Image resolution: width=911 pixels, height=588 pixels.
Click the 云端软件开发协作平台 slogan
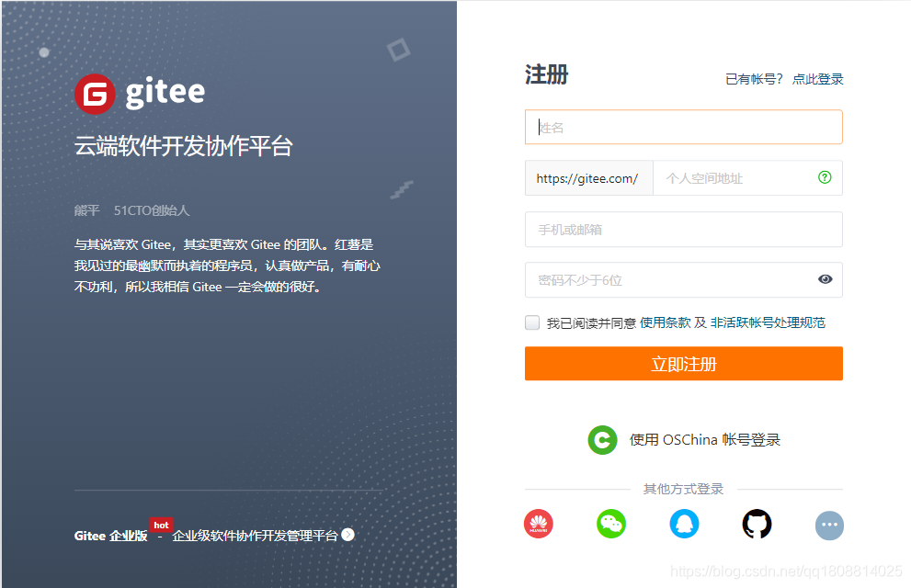pos(183,146)
